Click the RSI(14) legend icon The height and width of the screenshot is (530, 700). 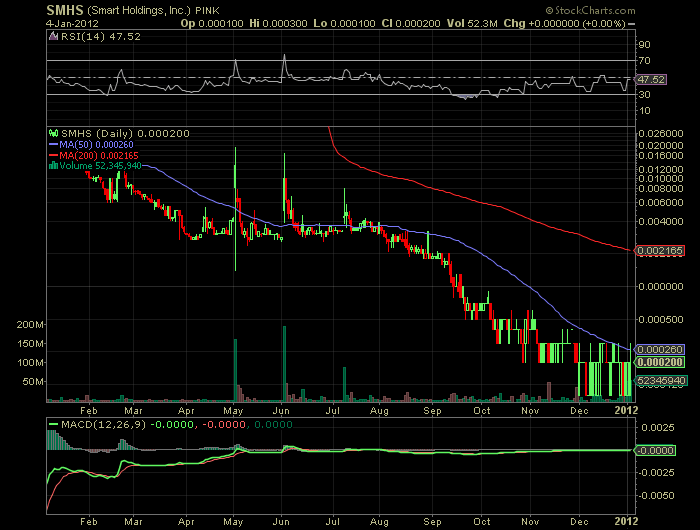[53, 37]
